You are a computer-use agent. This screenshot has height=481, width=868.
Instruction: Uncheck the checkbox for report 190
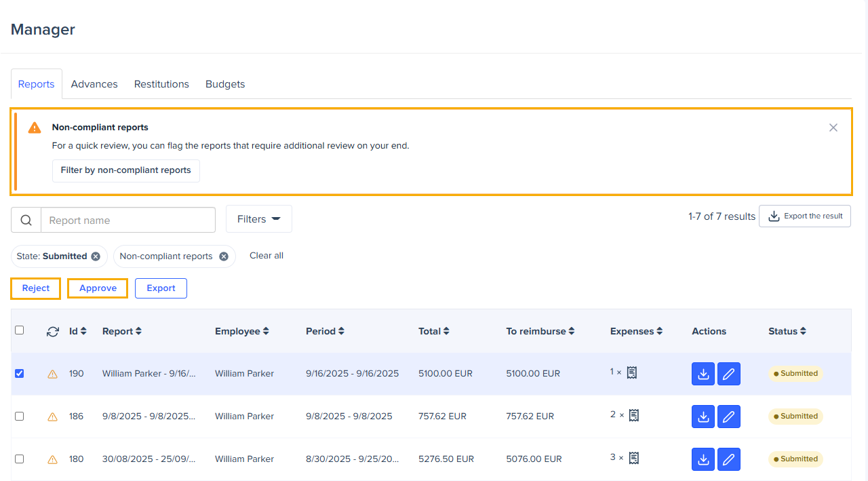click(19, 373)
